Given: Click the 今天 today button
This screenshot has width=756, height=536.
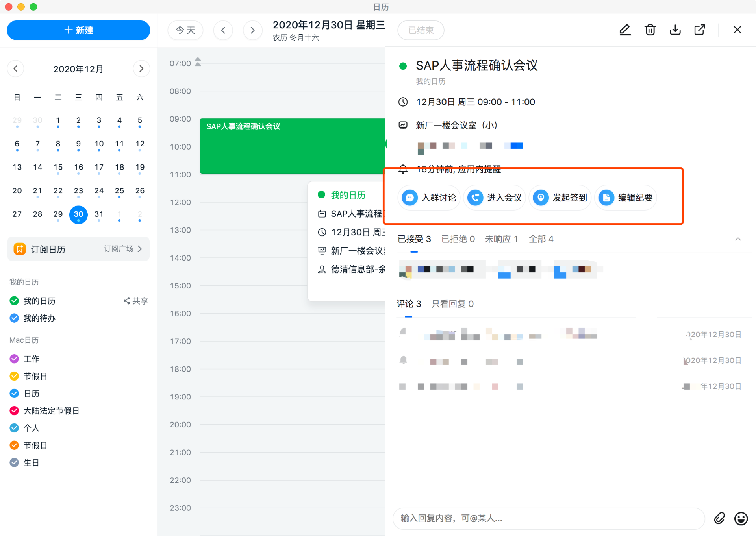Looking at the screenshot, I should coord(185,30).
